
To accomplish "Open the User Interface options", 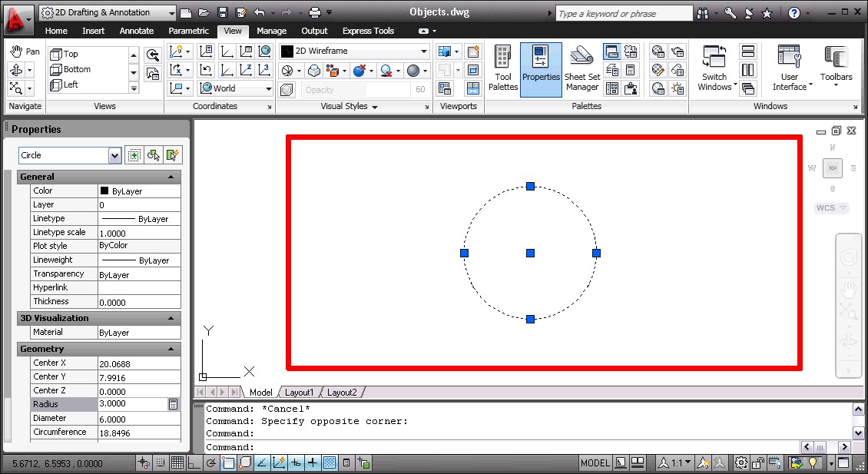I will 790,68.
